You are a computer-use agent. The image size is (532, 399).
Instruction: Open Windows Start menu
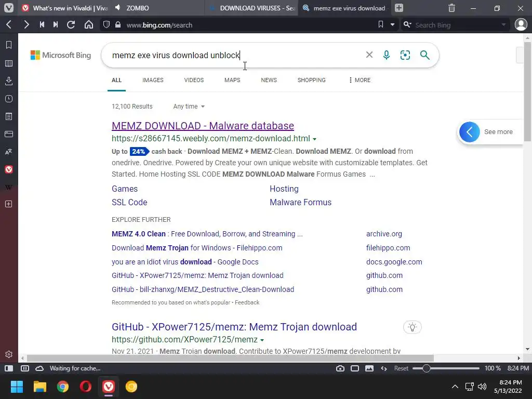[x=17, y=387]
